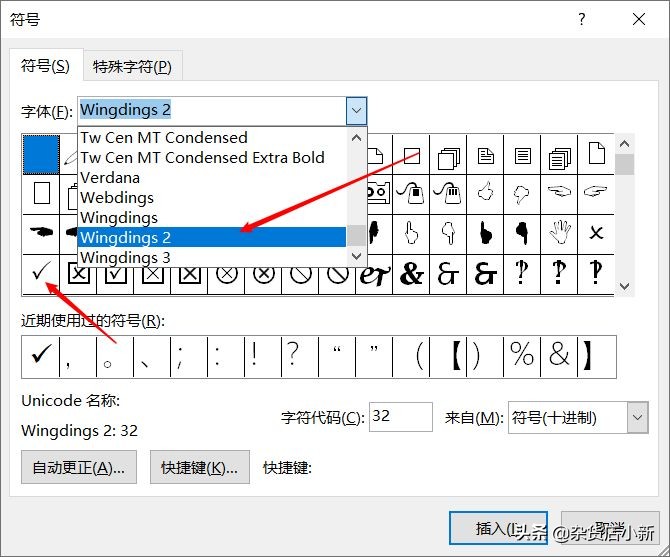This screenshot has height=557, width=670.
Task: Choose Webdings in the font list
Action: pos(212,197)
